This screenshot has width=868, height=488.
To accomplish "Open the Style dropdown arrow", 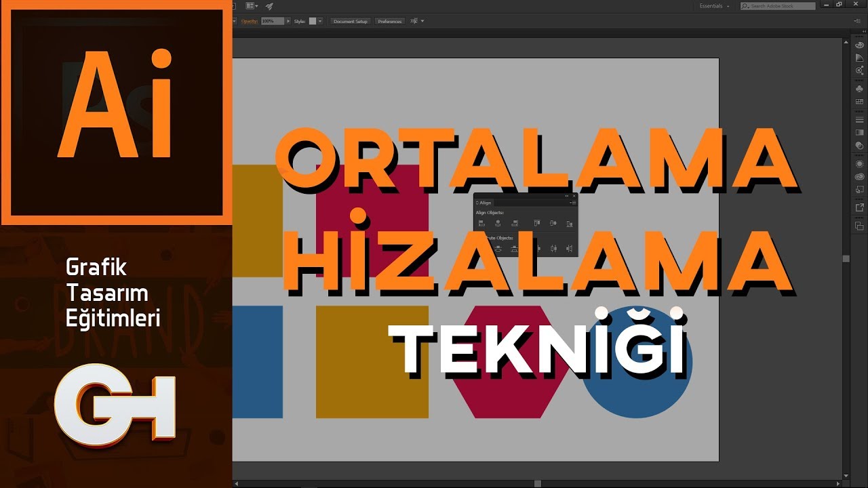I will click(x=320, y=21).
